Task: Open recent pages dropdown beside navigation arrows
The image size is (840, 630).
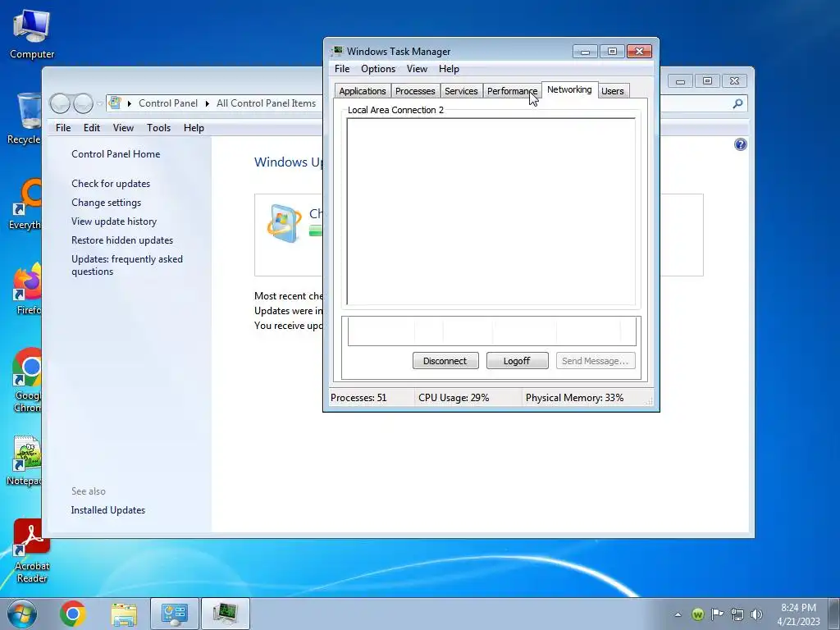Action: [99, 104]
